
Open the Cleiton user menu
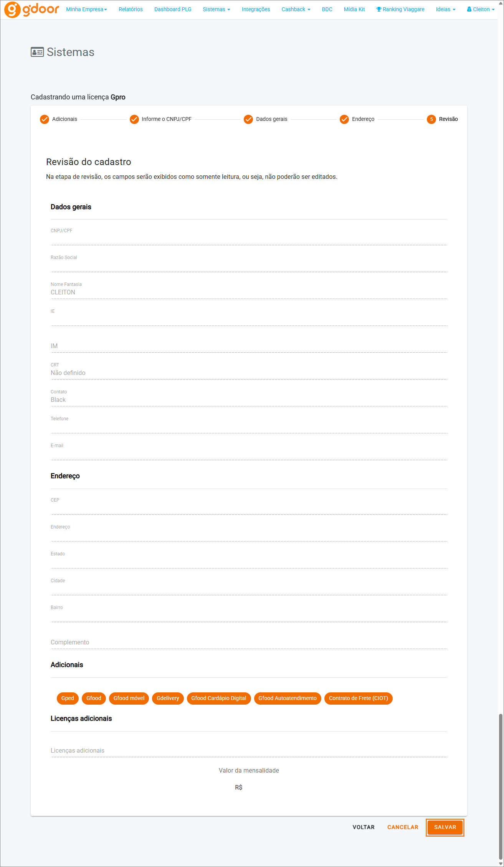pos(481,9)
